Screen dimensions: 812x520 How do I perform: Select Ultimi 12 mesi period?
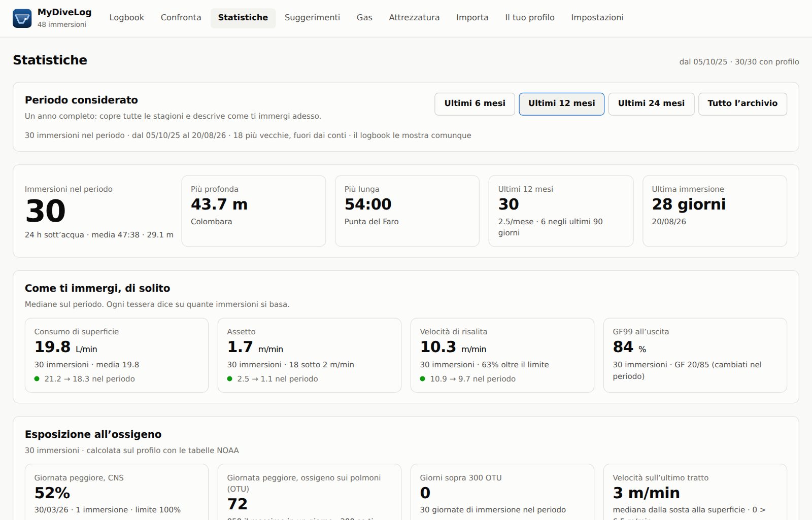pos(561,103)
